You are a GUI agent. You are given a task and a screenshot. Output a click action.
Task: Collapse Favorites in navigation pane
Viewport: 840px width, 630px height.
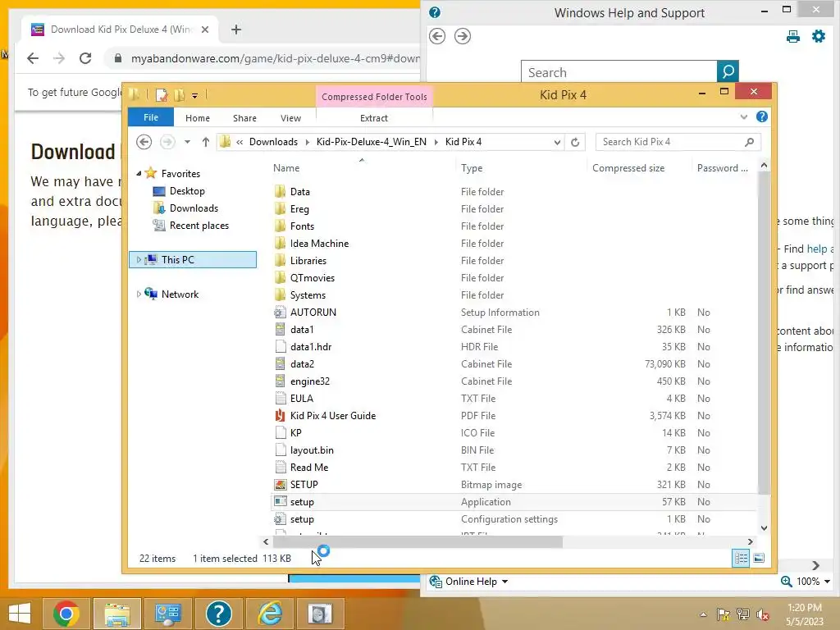139,174
